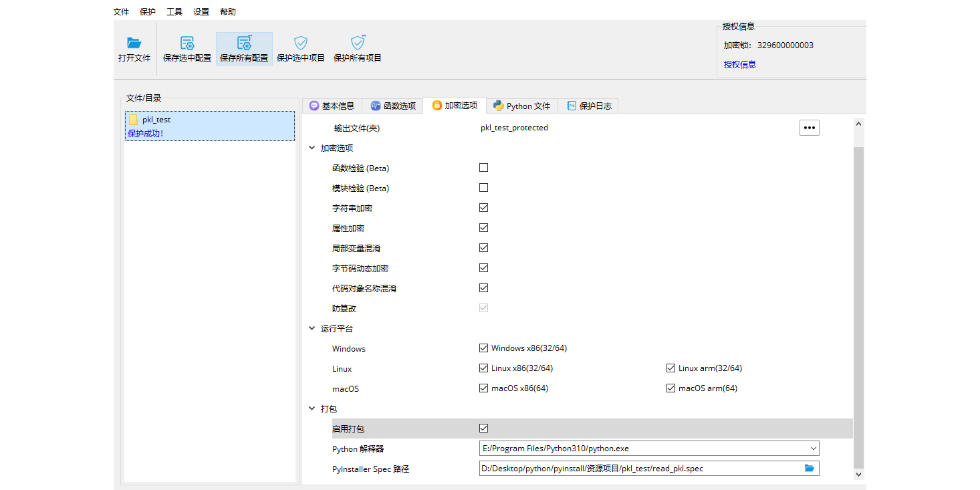Disable the 字符串加密 checkbox
Screen dimensions: 980x490
pos(483,207)
